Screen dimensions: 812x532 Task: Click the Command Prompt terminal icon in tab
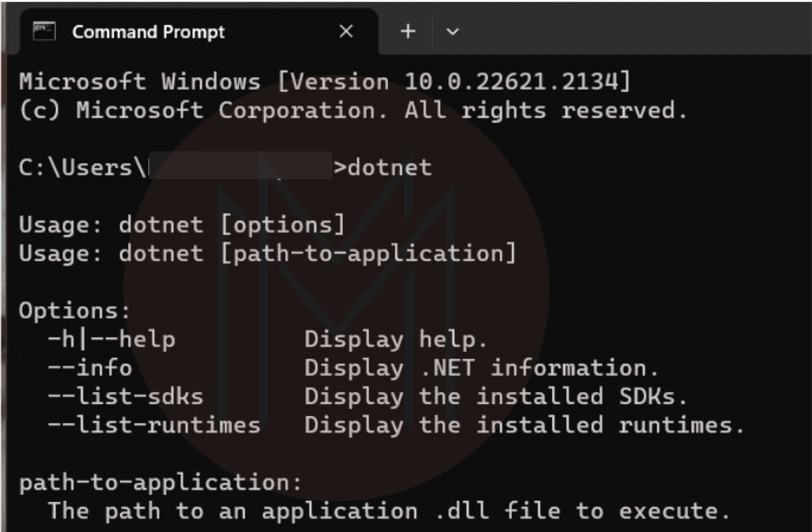[44, 32]
